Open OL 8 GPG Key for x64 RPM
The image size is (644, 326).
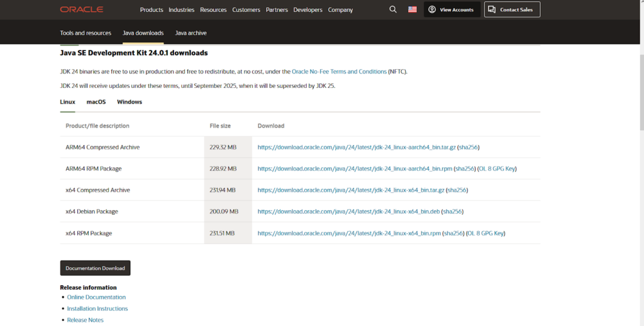486,233
